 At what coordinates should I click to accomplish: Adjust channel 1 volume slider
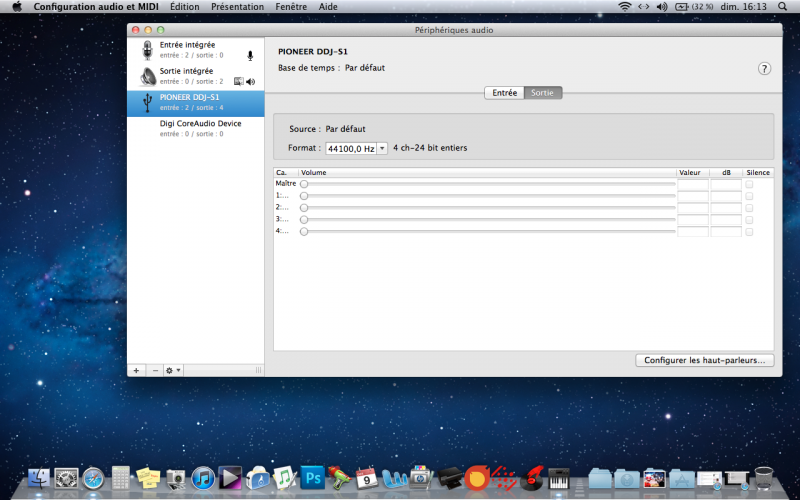[x=488, y=196]
